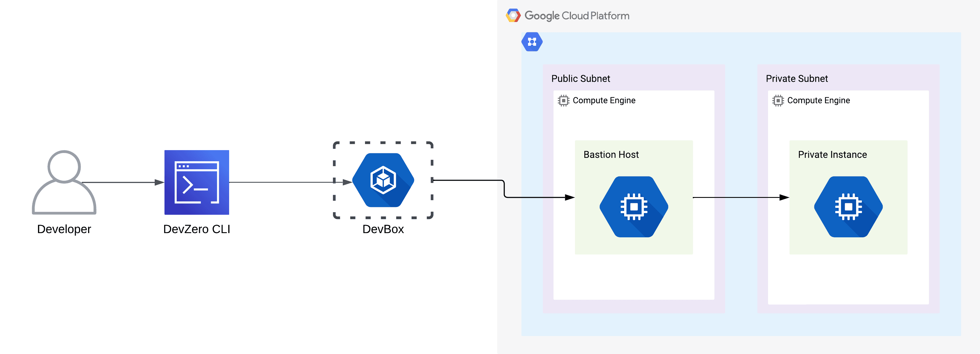Viewport: 980px width, 354px height.
Task: Click the Private Instance label
Action: pyautogui.click(x=833, y=155)
